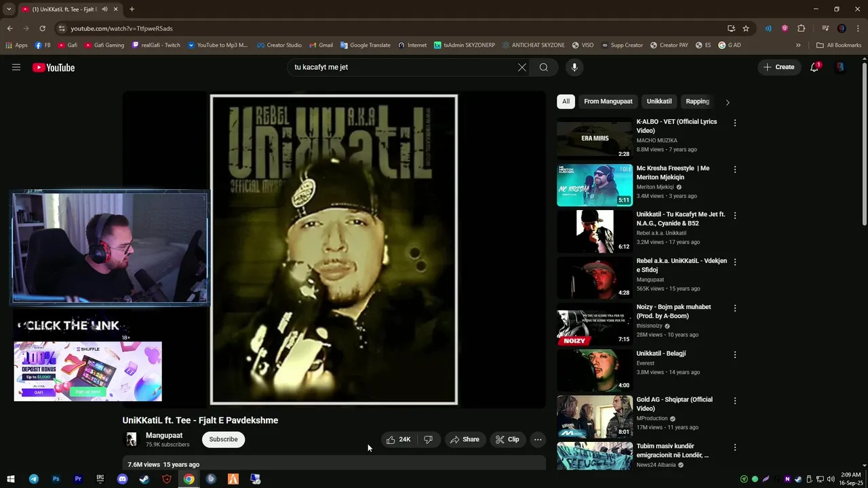Open YouTube to Mp3 bookmark
The width and height of the screenshot is (868, 488).
(218, 45)
